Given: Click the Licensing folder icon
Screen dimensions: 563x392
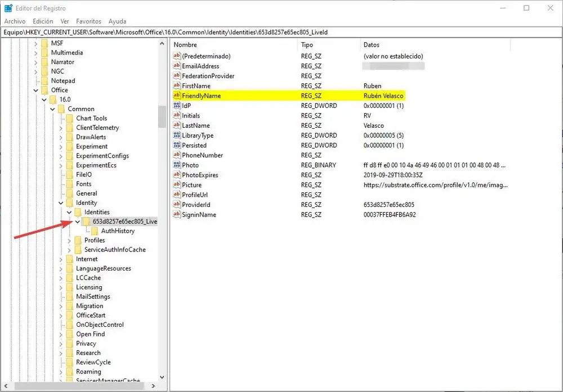Looking at the screenshot, I should point(70,287).
